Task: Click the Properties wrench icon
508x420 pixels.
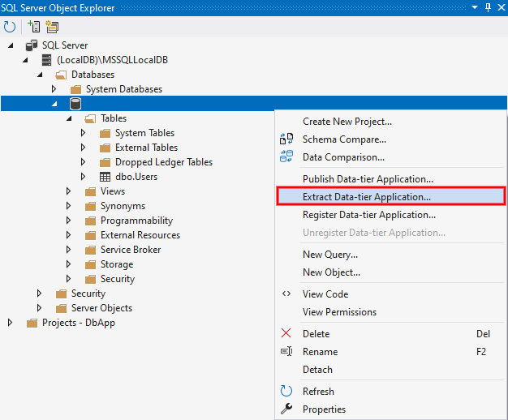Action: (x=286, y=409)
